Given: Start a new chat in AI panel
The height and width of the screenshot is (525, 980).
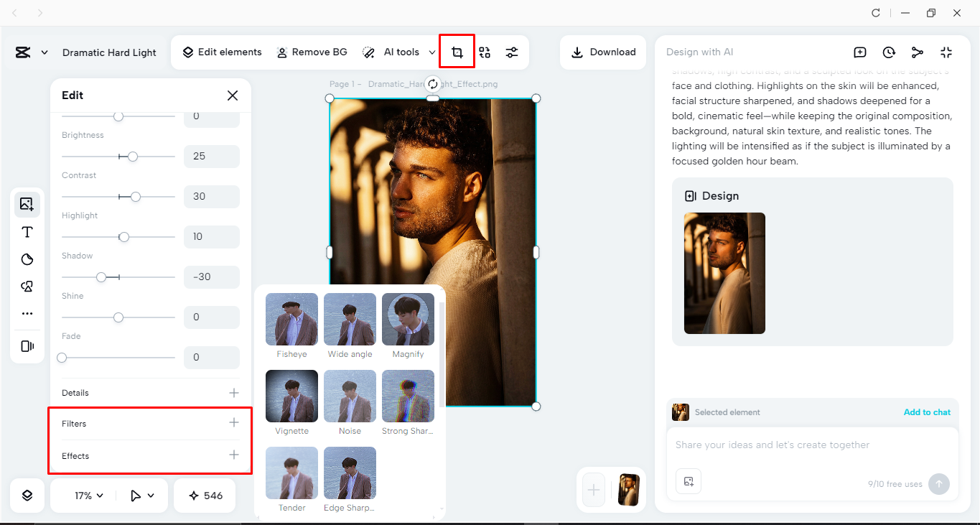Looking at the screenshot, I should [x=859, y=52].
